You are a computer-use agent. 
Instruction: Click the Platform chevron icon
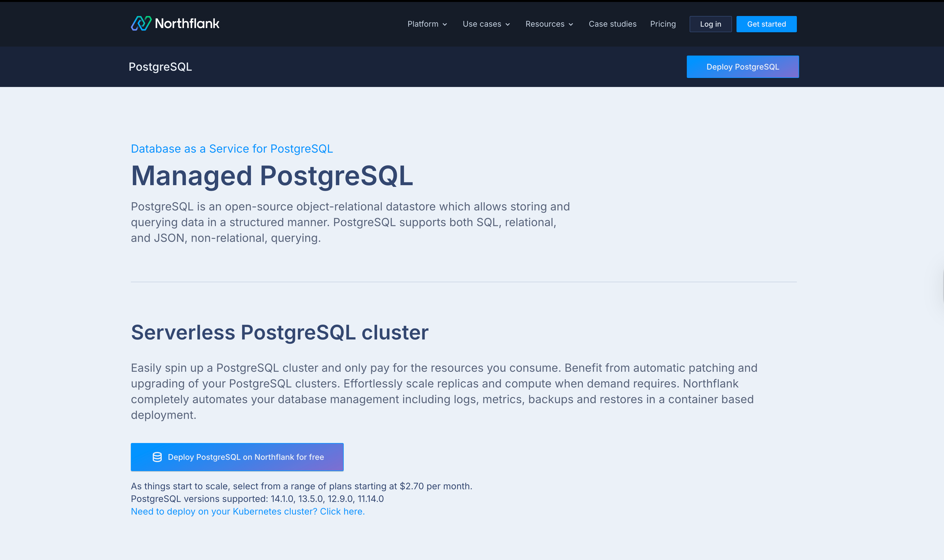(x=445, y=24)
